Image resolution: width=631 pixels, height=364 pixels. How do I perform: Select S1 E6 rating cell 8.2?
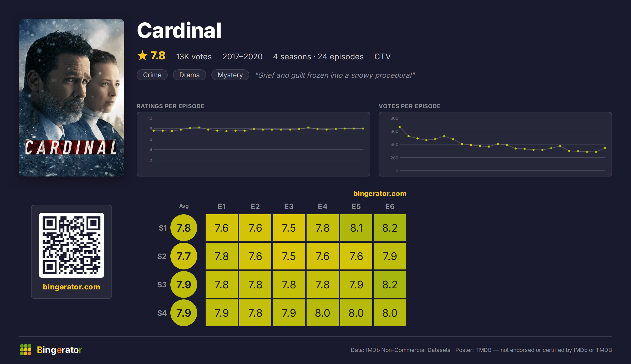(390, 228)
